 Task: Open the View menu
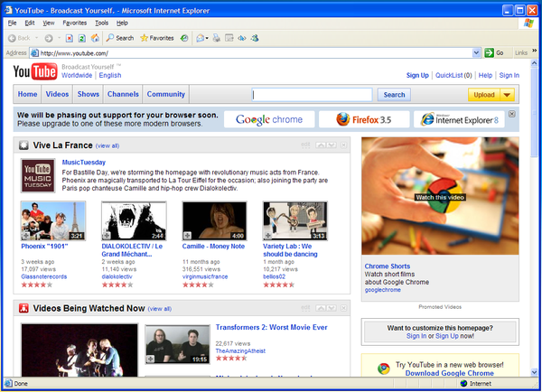click(x=49, y=23)
